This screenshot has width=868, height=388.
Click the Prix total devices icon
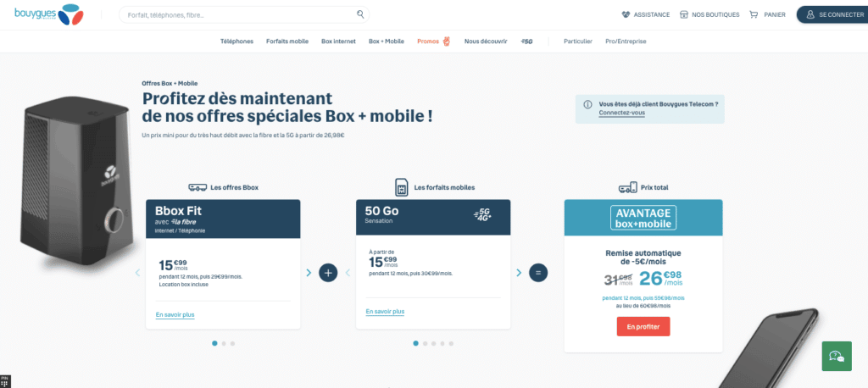pyautogui.click(x=627, y=188)
